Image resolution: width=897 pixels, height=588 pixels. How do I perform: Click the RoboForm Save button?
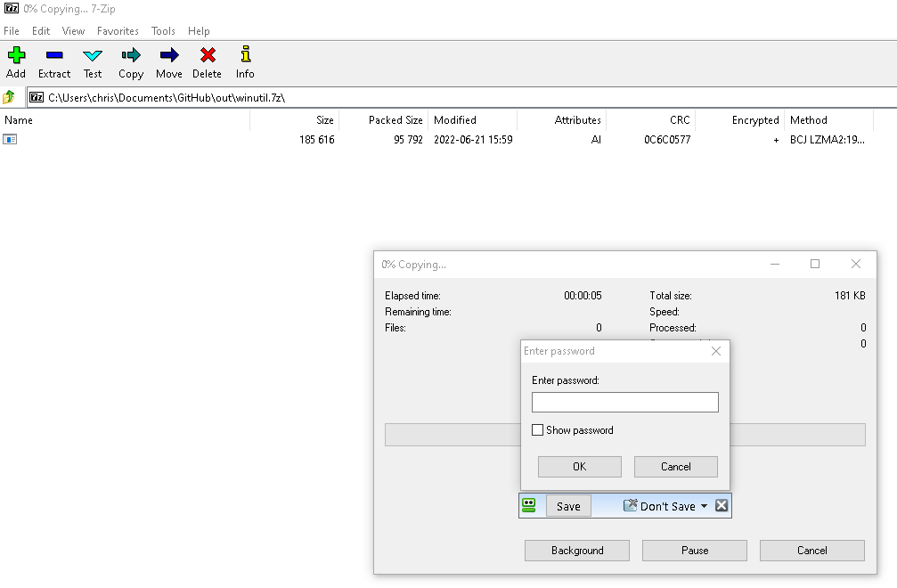[568, 506]
